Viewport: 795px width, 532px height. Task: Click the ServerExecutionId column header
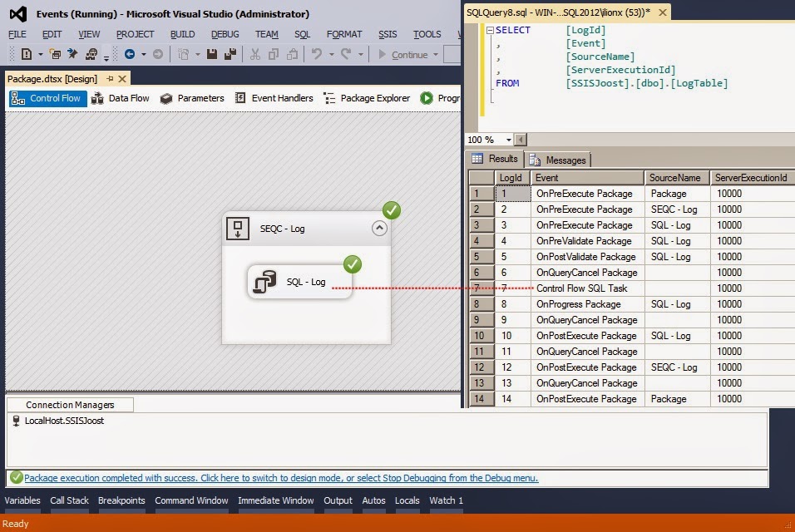point(753,178)
